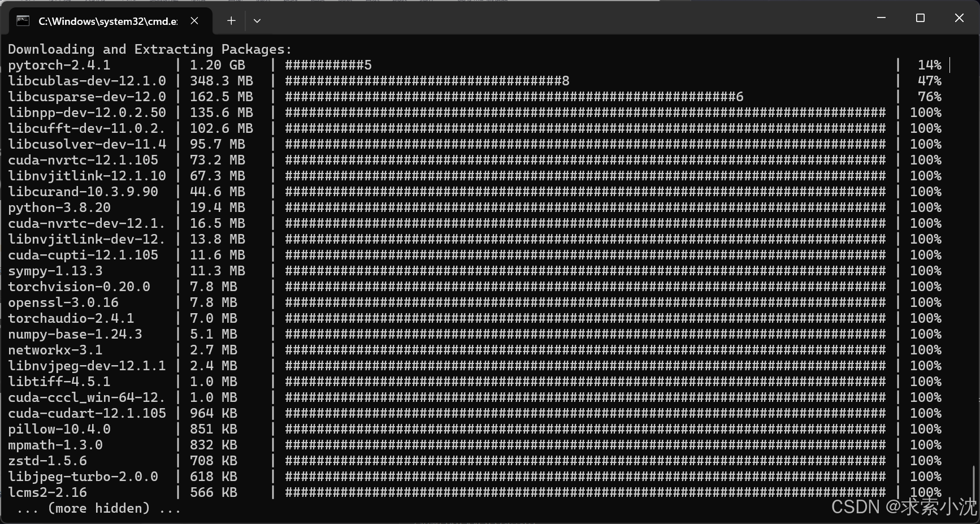The width and height of the screenshot is (980, 524).
Task: Click the 100% value in python-3.8.20 row
Action: coord(926,207)
